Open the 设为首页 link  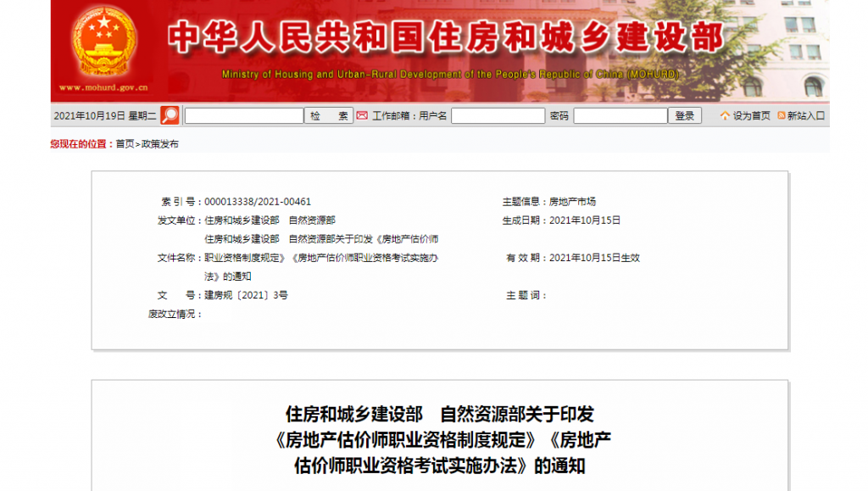tap(751, 115)
